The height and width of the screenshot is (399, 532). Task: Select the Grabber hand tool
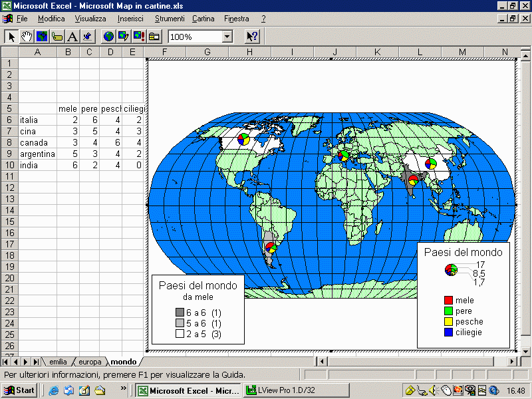(x=27, y=37)
